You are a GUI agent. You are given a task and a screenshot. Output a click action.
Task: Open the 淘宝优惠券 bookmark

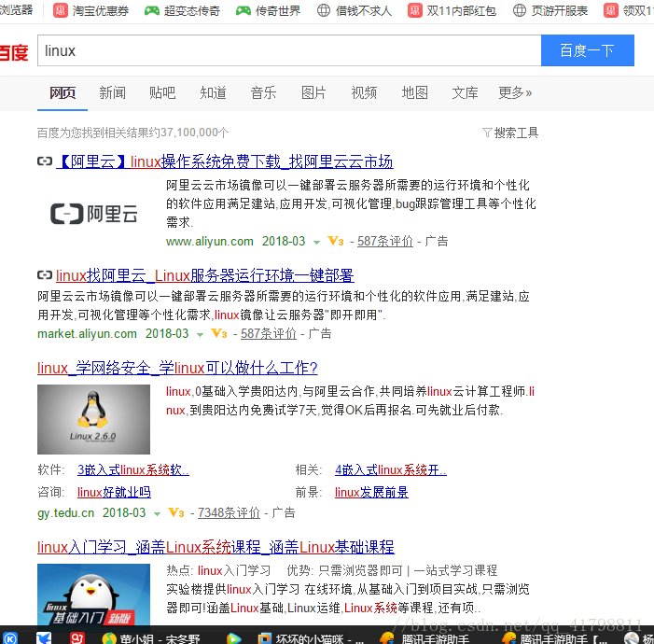90,10
